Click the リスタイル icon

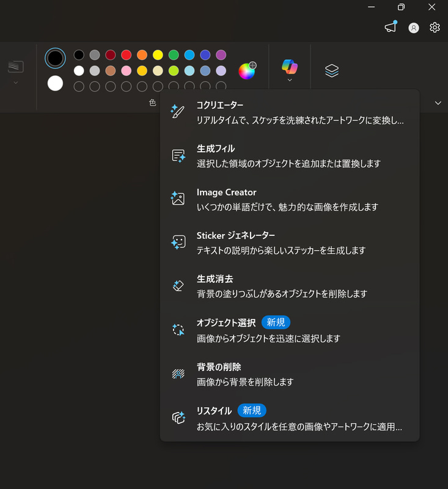coord(178,417)
